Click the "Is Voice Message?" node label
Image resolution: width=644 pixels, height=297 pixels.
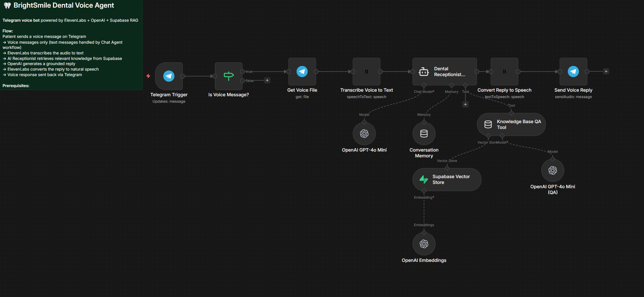(x=229, y=95)
